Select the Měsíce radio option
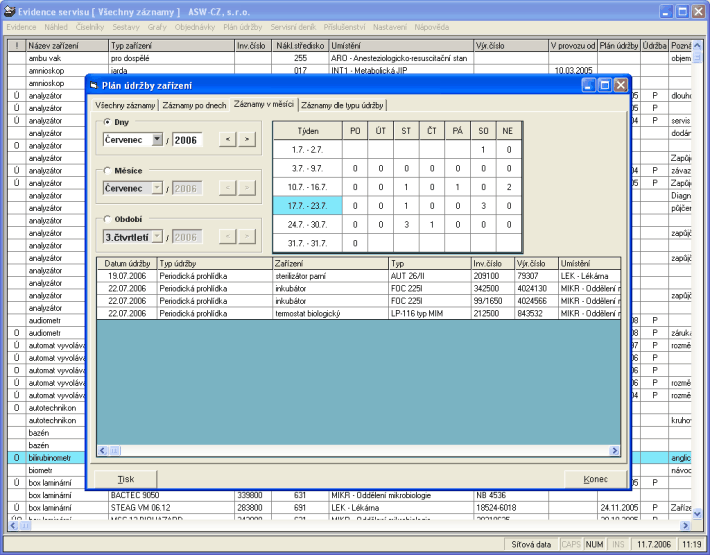 pos(108,171)
